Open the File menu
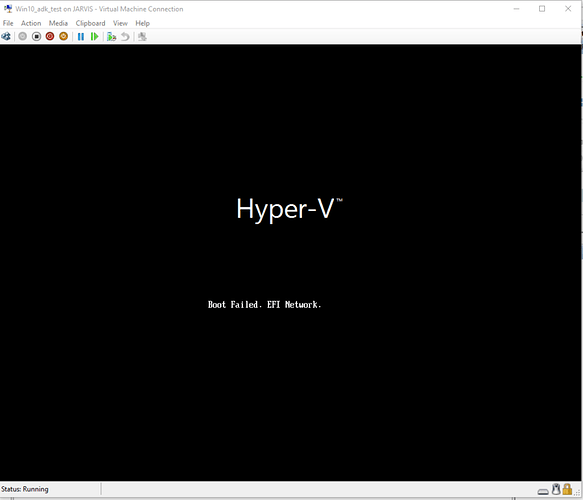The height and width of the screenshot is (500, 583). [8, 23]
